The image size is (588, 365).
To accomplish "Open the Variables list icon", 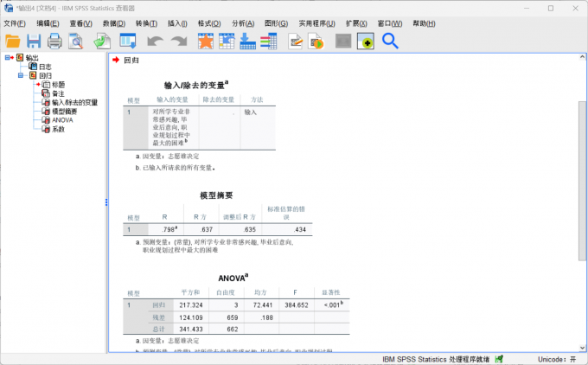I will 269,42.
